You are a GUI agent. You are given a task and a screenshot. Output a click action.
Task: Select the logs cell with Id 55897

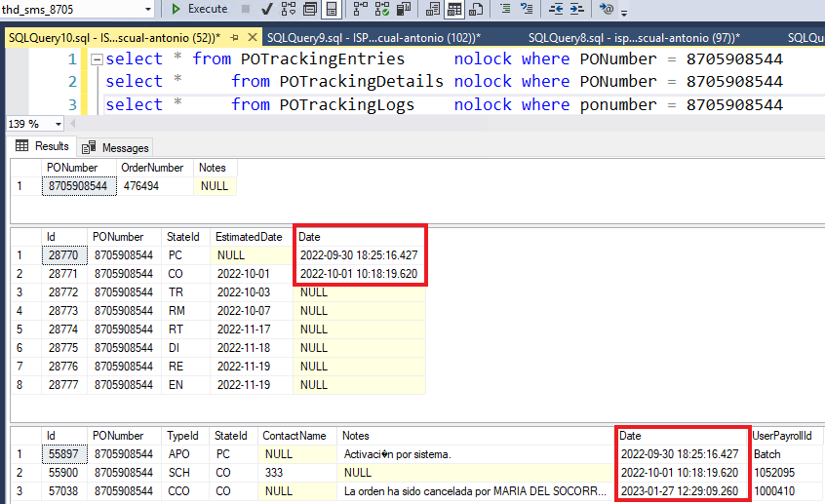click(x=64, y=454)
